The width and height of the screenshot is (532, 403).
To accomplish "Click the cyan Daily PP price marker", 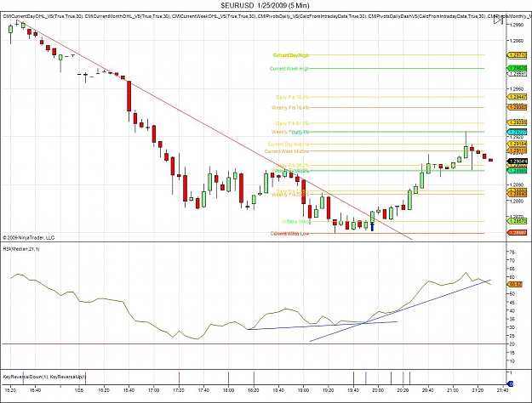I will [517, 132].
